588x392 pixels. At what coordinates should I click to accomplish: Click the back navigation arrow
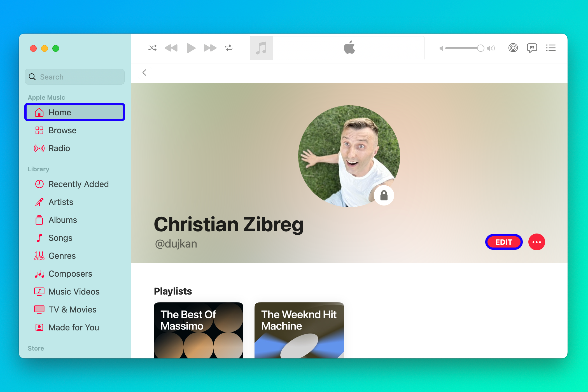pos(144,72)
